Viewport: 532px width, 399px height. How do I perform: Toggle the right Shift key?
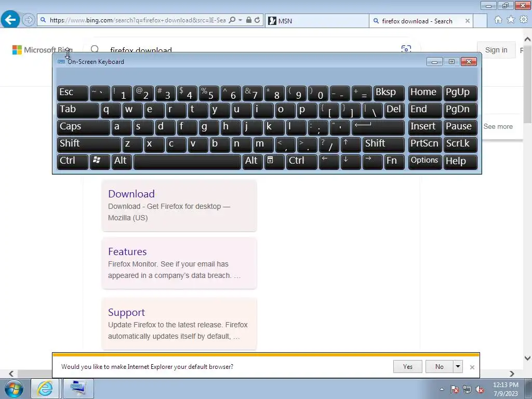[x=384, y=144]
